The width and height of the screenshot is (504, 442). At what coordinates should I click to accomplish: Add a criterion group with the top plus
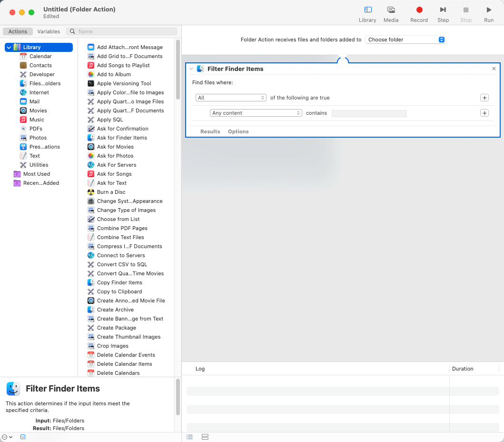(x=484, y=98)
